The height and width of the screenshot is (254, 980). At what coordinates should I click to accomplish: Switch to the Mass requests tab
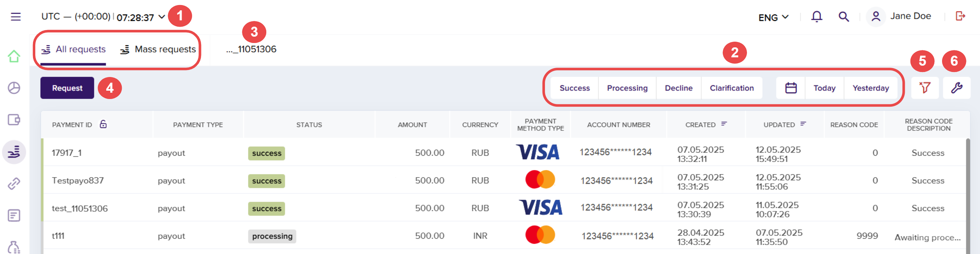157,50
